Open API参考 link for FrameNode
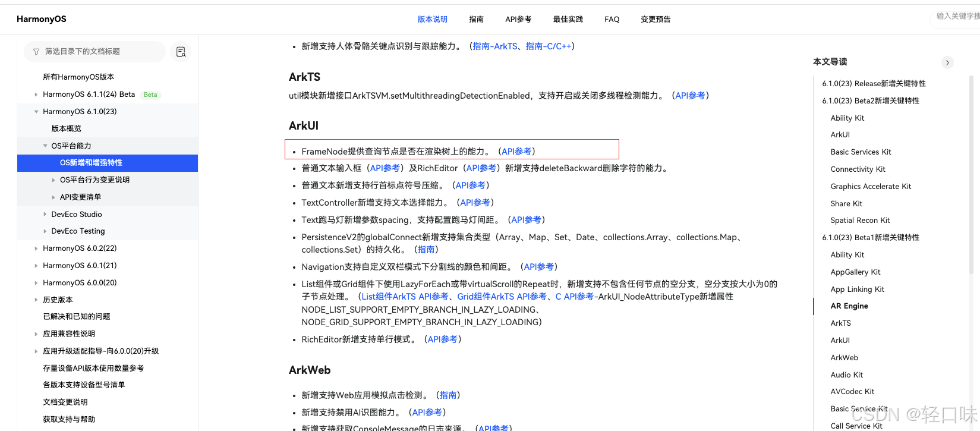 [516, 152]
